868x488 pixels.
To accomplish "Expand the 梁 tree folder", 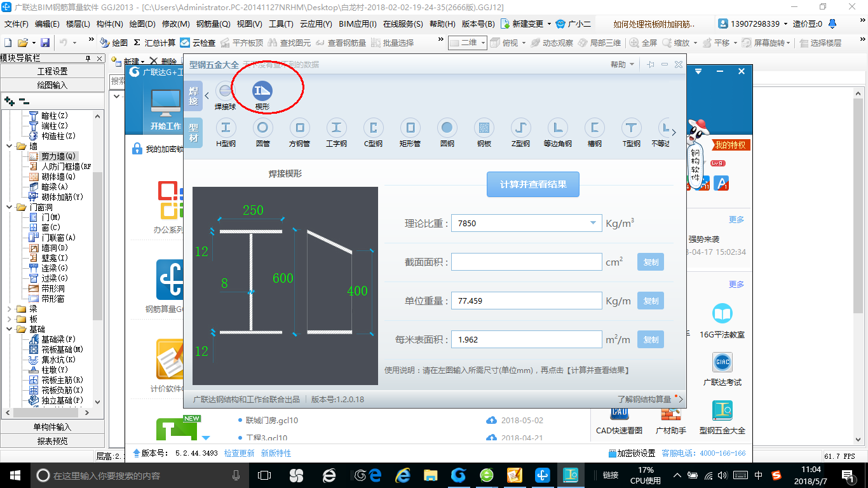I will (x=10, y=309).
